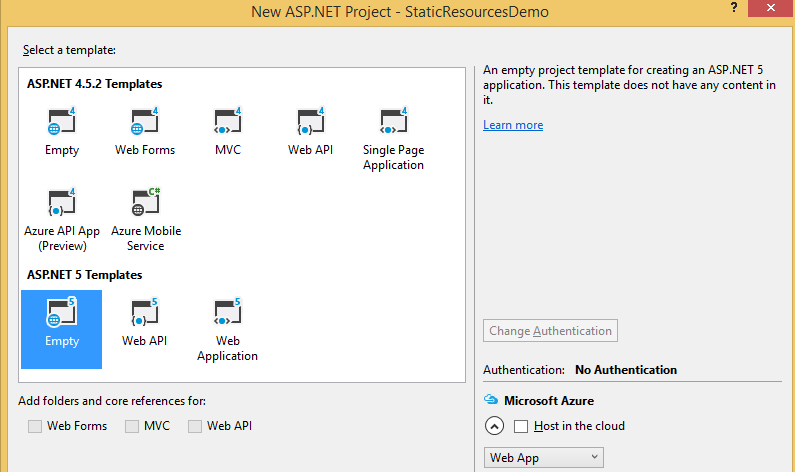Click the Change Authentication button
Screen dimensions: 795x472
point(550,331)
